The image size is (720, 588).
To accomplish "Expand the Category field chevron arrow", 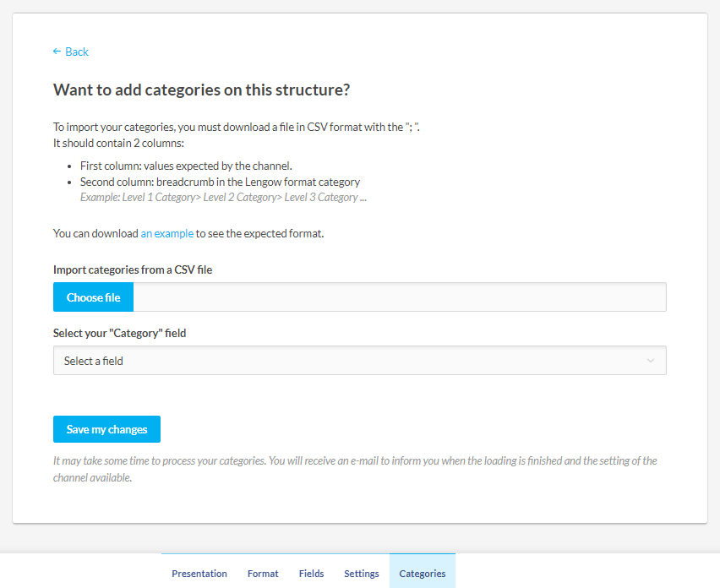I will [651, 361].
